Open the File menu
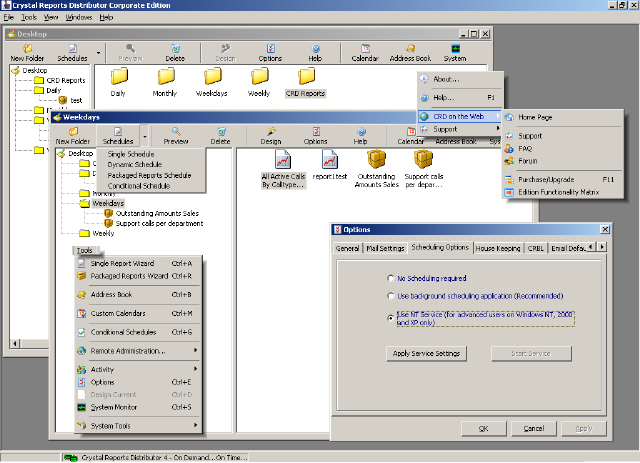This screenshot has height=463, width=640. (9, 17)
